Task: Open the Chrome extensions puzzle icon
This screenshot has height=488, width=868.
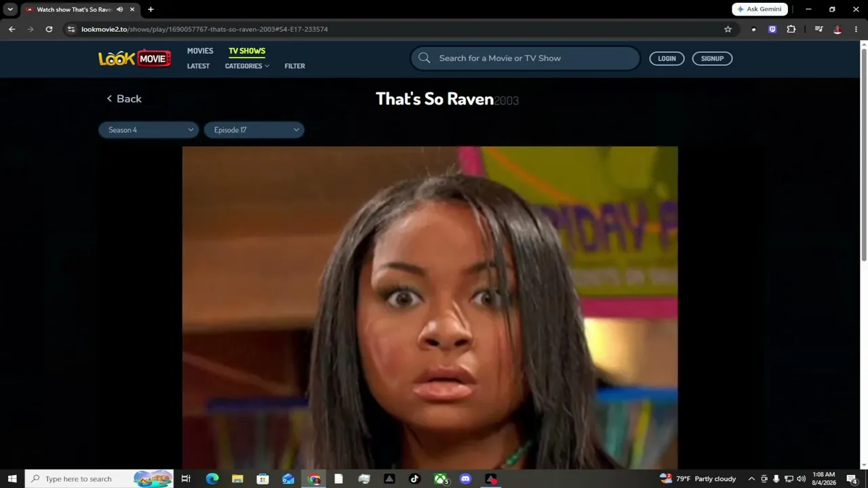Action: click(x=791, y=29)
